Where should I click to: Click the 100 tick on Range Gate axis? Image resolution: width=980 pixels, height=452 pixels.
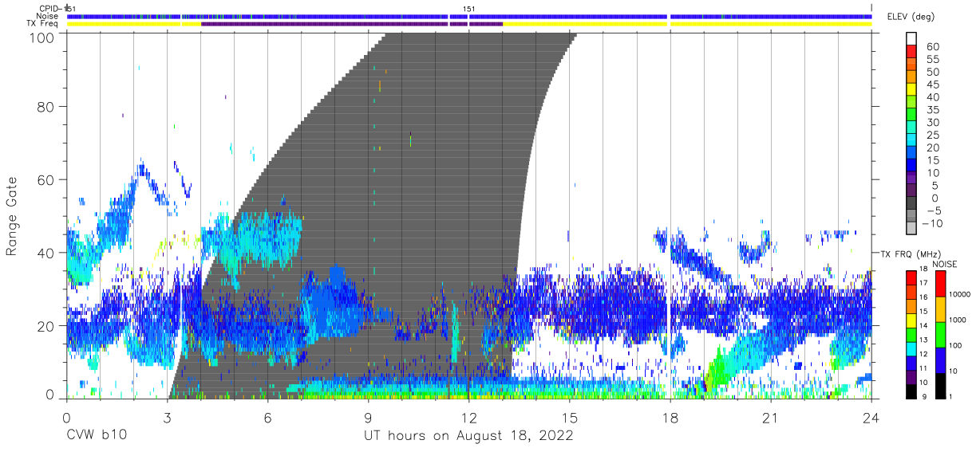(x=41, y=37)
